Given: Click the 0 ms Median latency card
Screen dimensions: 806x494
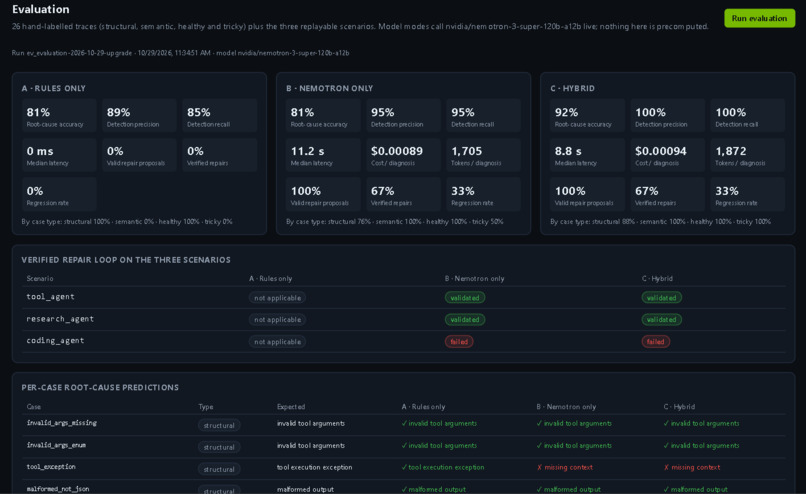Looking at the screenshot, I should (59, 155).
